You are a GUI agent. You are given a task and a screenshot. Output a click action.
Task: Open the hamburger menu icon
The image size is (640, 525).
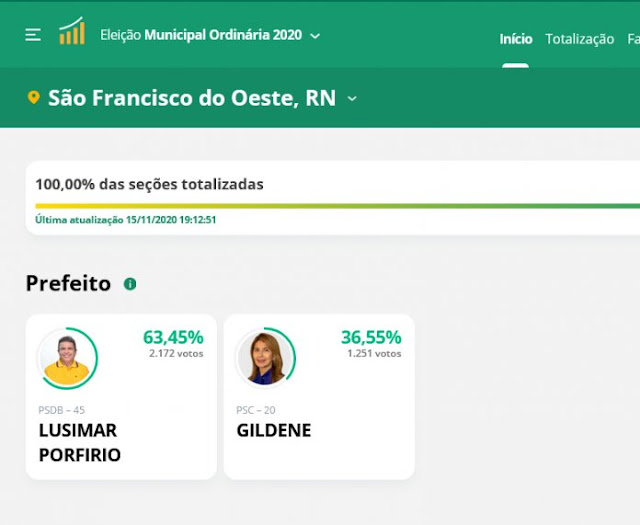(x=33, y=35)
